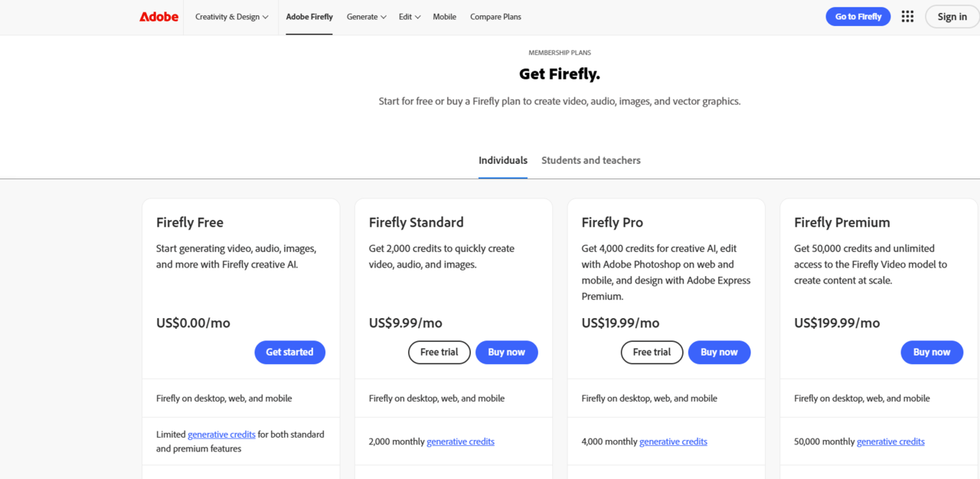Open the Edit navigation dropdown
Screen dimensions: 980x479
(410, 17)
